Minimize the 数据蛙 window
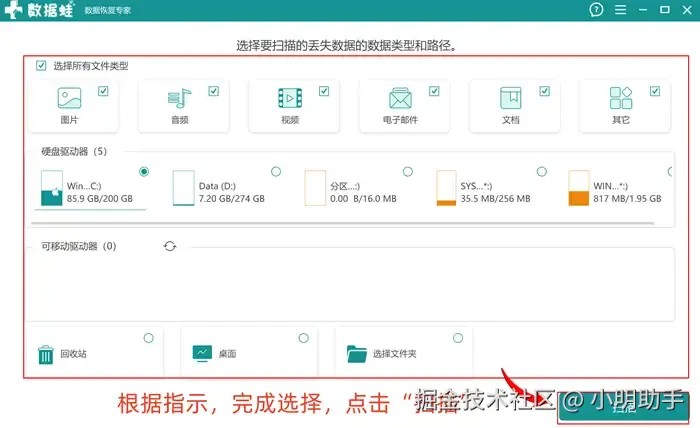 tap(643, 9)
